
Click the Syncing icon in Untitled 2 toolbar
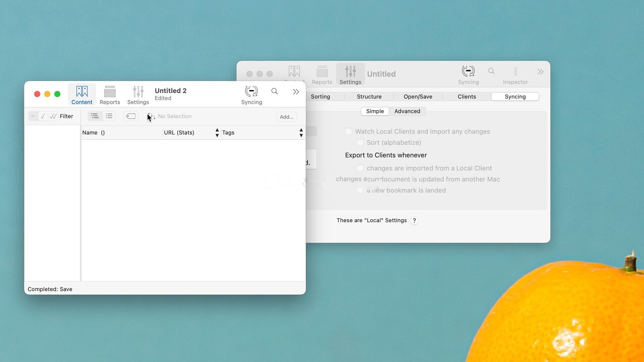coord(252,95)
